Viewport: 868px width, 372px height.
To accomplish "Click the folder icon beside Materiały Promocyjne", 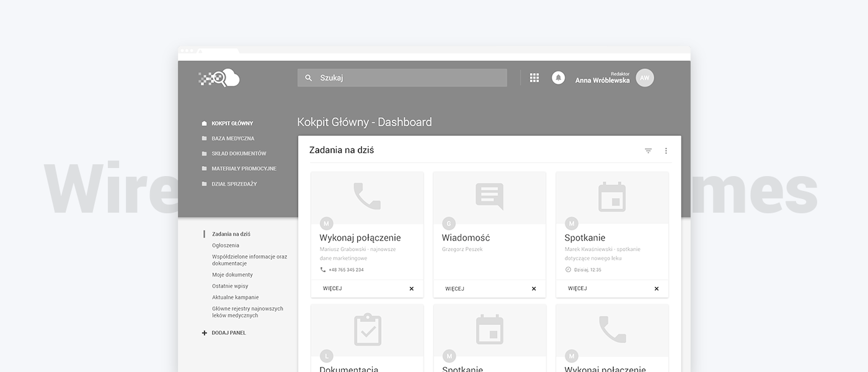I will pyautogui.click(x=204, y=169).
